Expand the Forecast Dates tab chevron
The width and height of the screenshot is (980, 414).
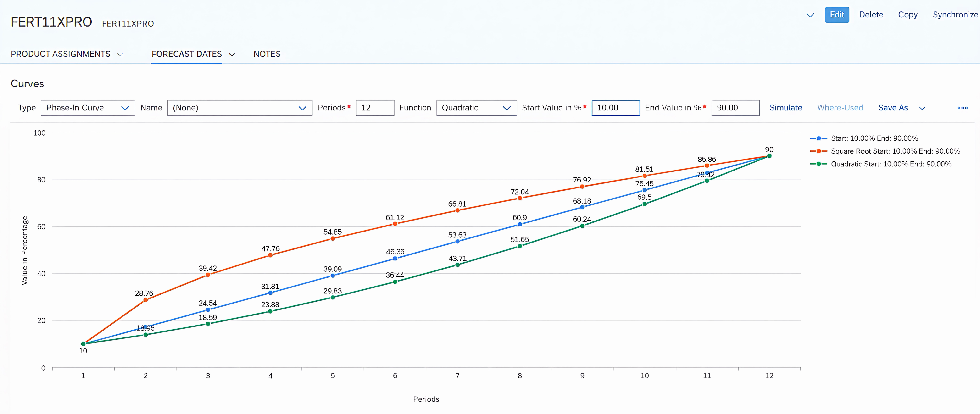(x=232, y=54)
